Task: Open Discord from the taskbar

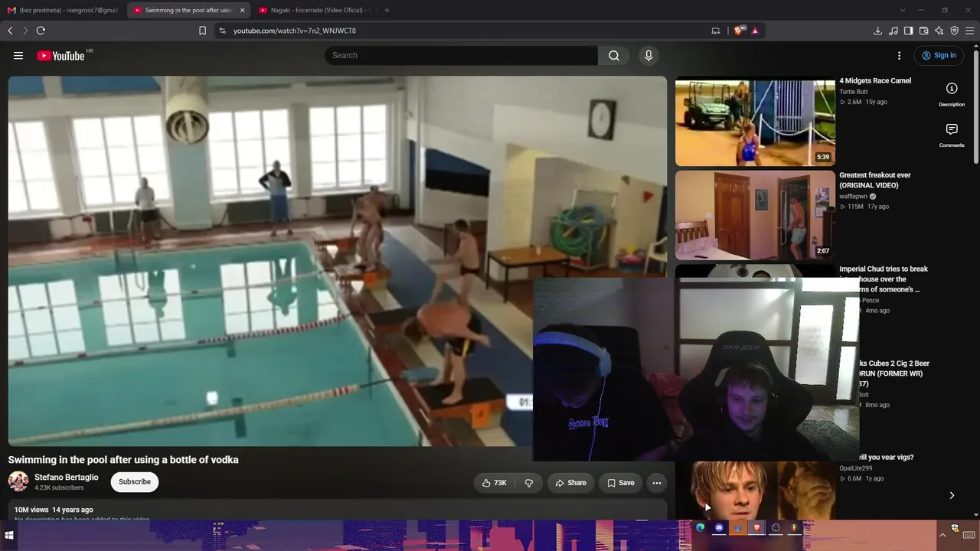Action: [719, 527]
